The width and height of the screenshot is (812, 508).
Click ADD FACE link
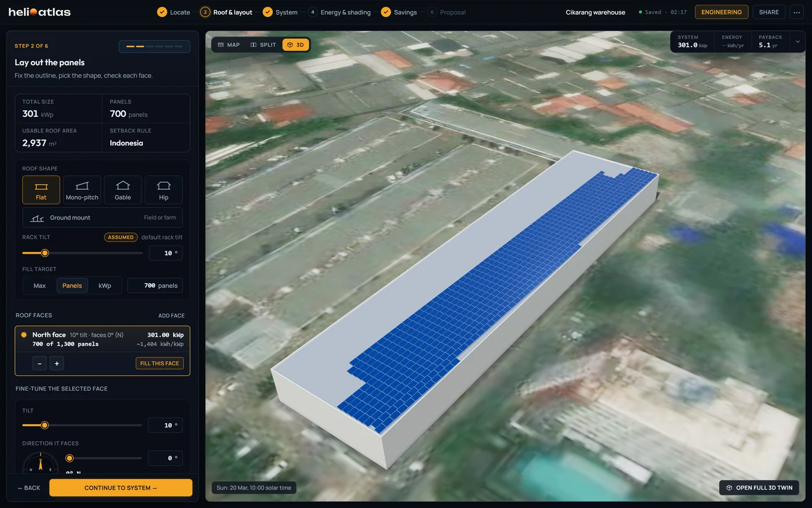pos(172,316)
